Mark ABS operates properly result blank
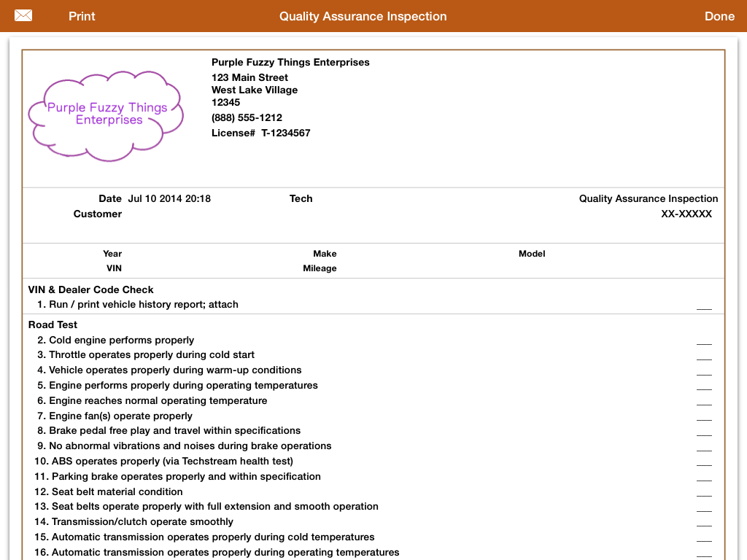The height and width of the screenshot is (560, 747). coord(703,462)
